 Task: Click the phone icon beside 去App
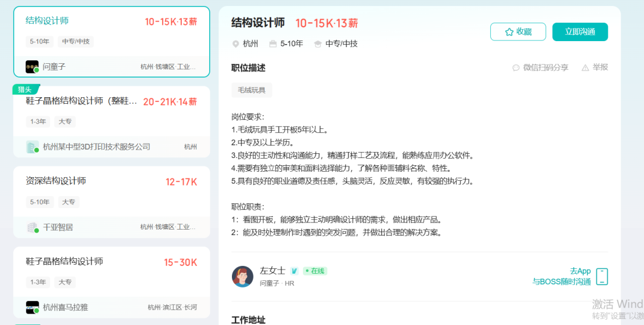602,277
